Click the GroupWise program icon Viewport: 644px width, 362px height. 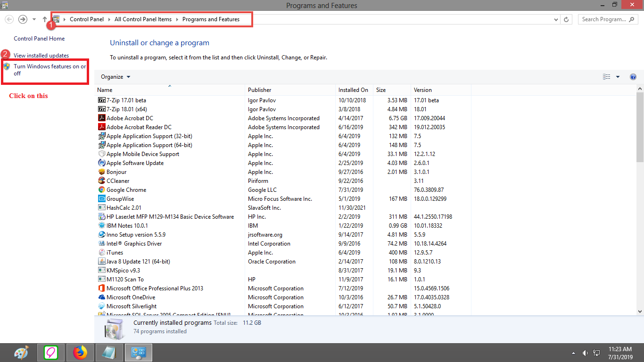click(x=101, y=198)
